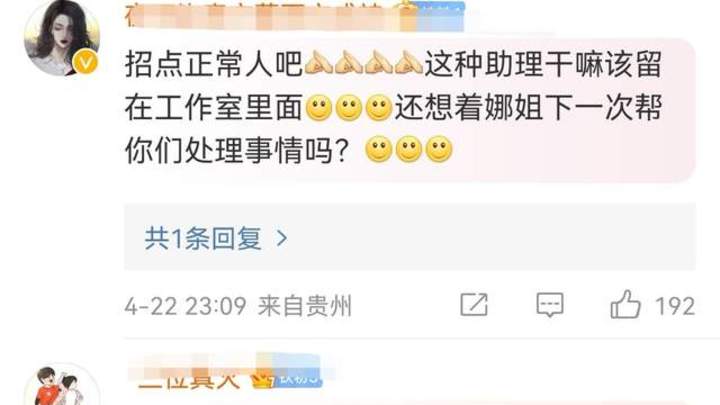The image size is (720, 405).
Task: Click the 4-22 23:09 timestamp
Action: coord(185,306)
